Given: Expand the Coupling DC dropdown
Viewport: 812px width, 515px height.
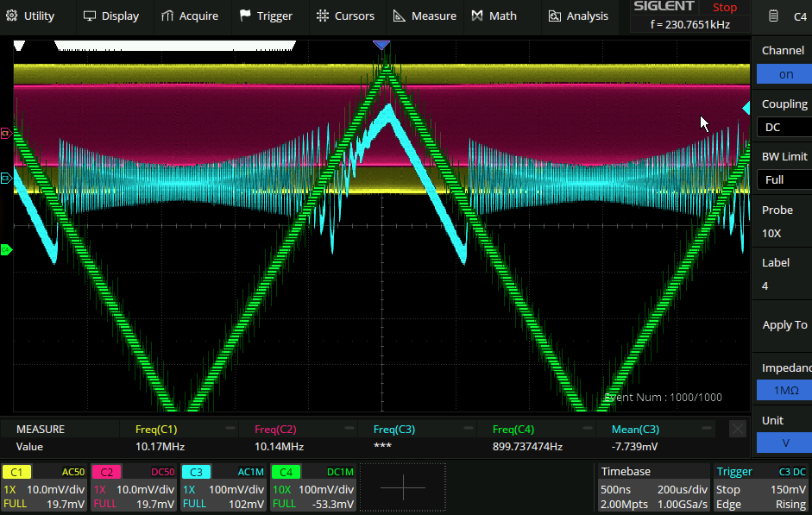Looking at the screenshot, I should [x=784, y=127].
